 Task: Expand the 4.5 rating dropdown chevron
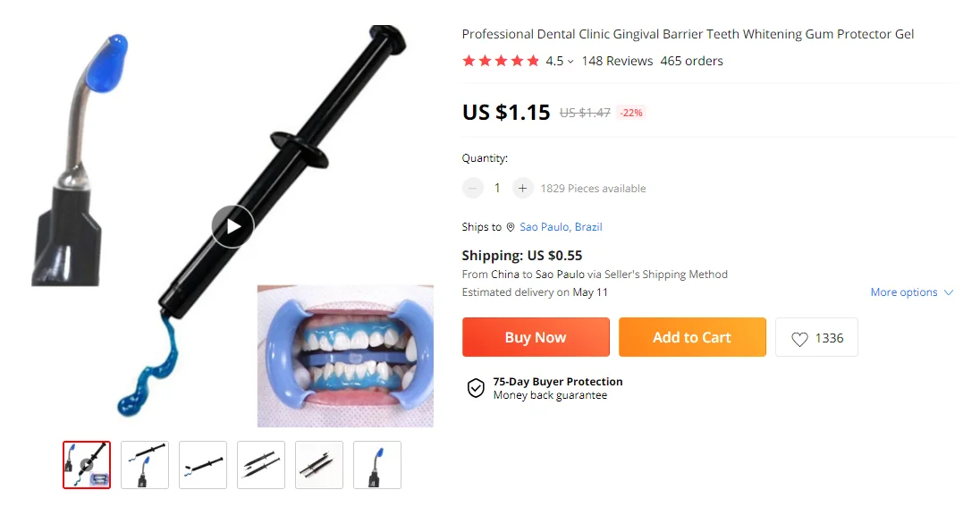(x=570, y=62)
